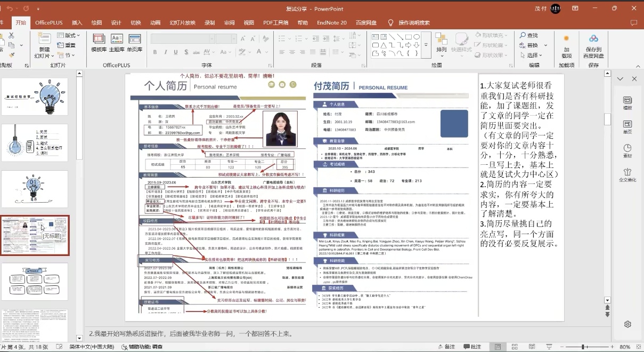Click the 简体中文(中国大陆) language indicator
The width and height of the screenshot is (644, 352).
[x=92, y=347]
